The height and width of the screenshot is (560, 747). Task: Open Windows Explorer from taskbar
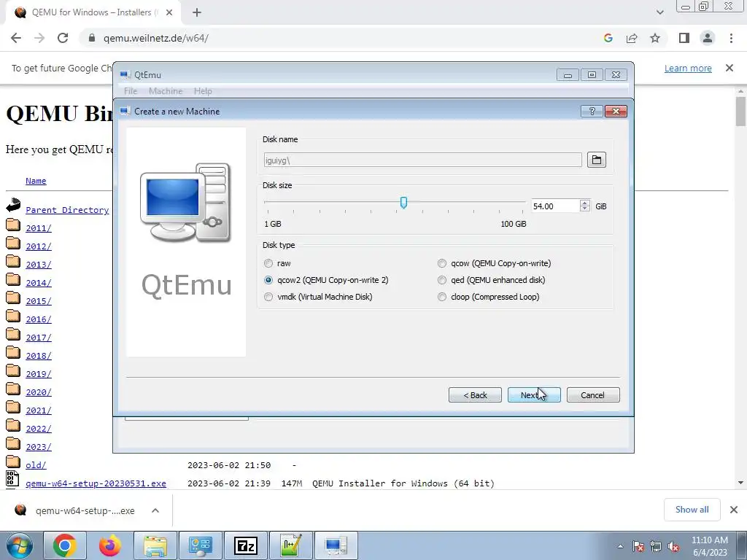(x=155, y=545)
